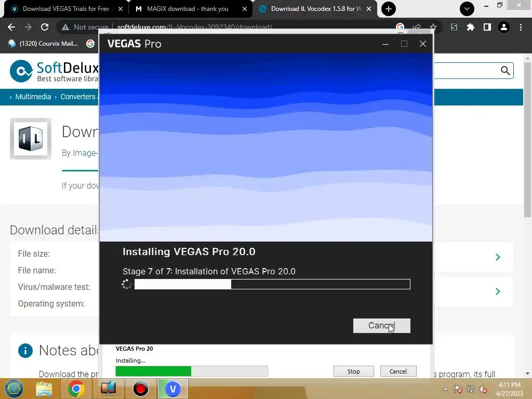Switch to Download VEGAS Trials tab

66,9
